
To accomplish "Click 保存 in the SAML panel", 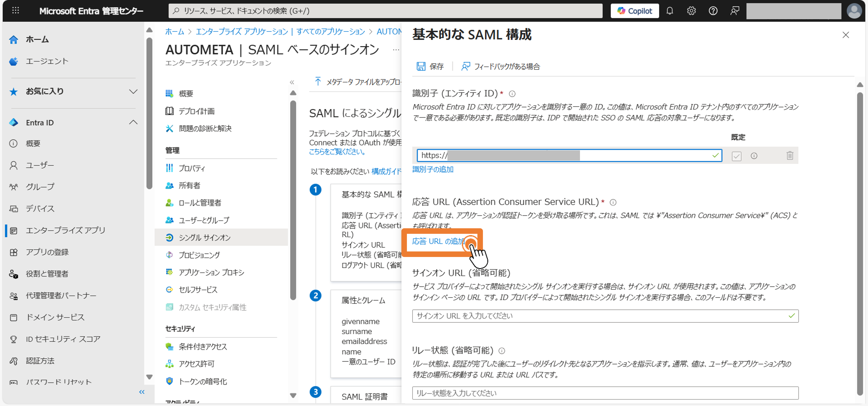I will point(430,66).
